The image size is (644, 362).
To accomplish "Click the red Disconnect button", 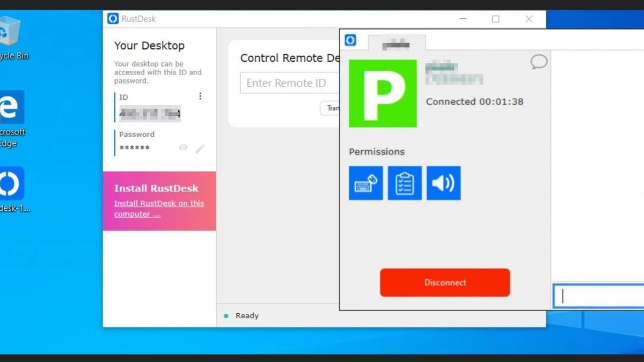I will [x=445, y=283].
